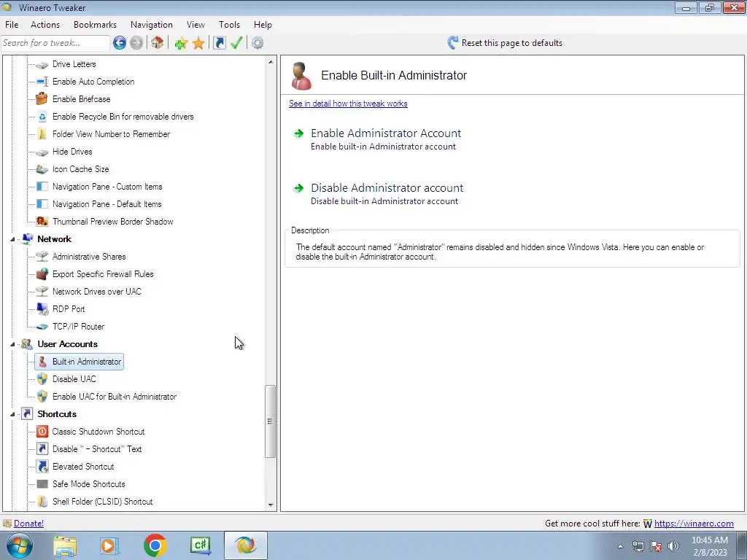
Task: Select Enable Auto Completion tweak
Action: click(x=93, y=82)
